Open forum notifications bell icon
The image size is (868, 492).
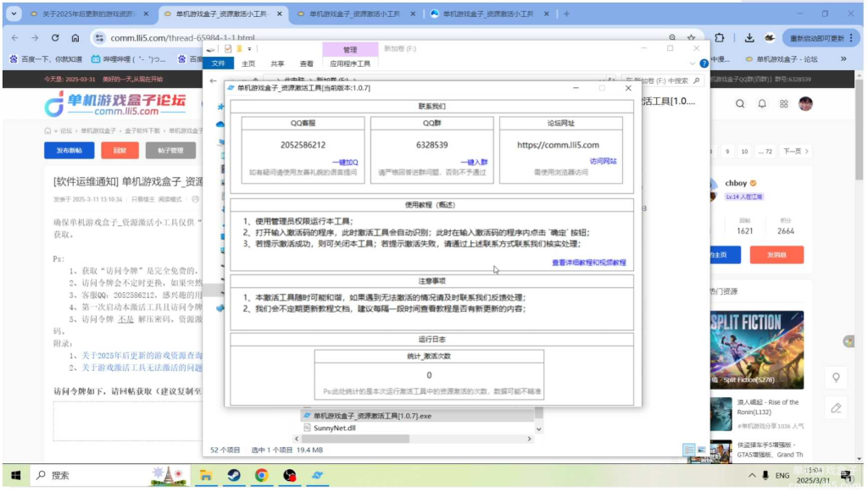tap(762, 103)
